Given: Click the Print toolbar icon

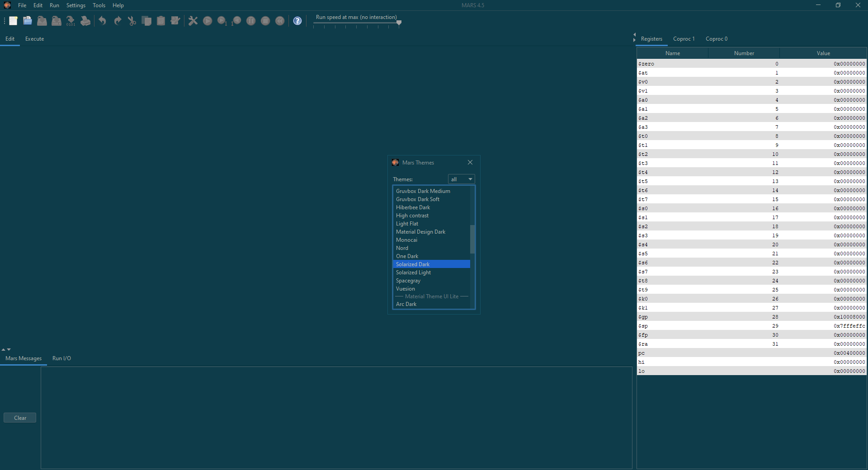Looking at the screenshot, I should click(x=85, y=21).
